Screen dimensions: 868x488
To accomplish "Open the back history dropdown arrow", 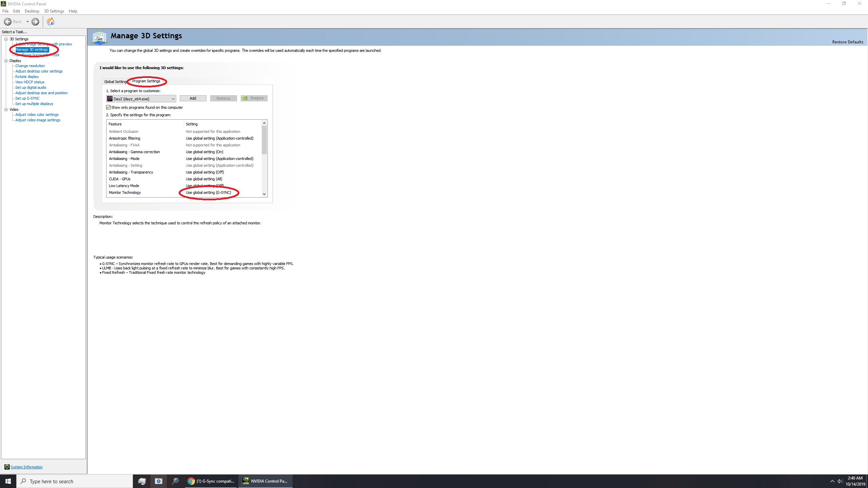I will 27,22.
